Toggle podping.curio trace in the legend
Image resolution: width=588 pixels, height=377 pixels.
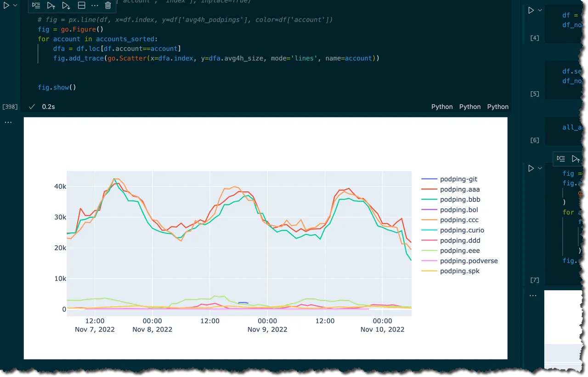[x=453, y=230]
